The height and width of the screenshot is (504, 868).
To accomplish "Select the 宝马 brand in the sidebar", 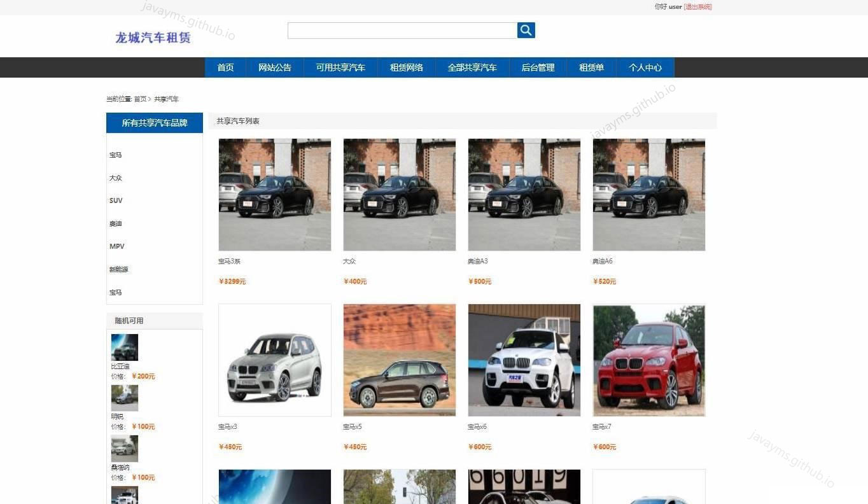I will tap(115, 155).
